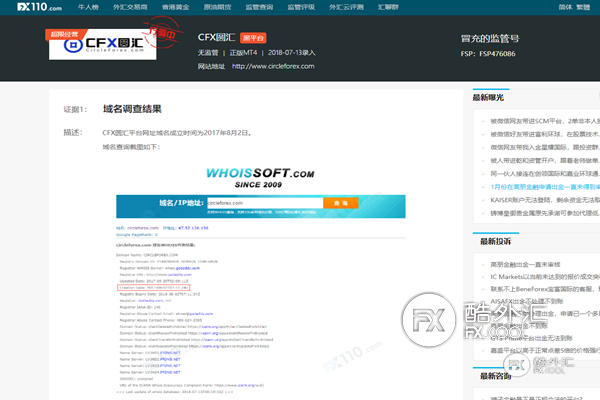Click the 最新投诉 section heading
The width and height of the screenshot is (600, 400).
pos(496,242)
